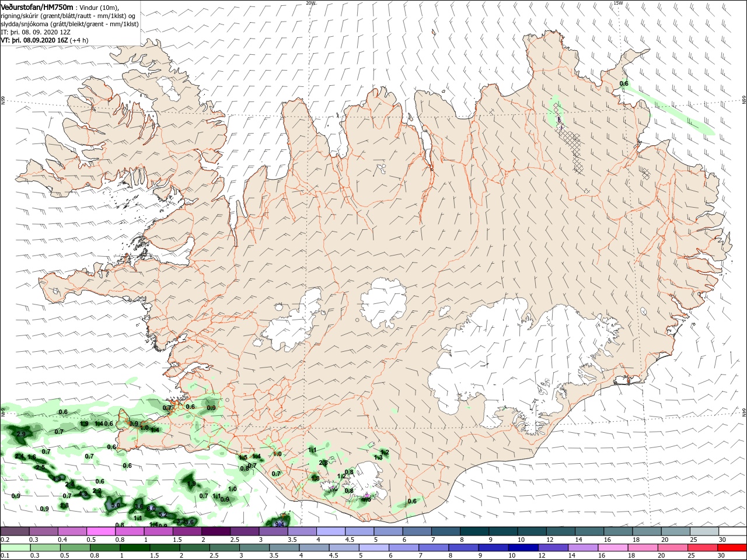Click the 2.9 precipitation value on the map
The width and height of the screenshot is (747, 560).
[x=21, y=434]
